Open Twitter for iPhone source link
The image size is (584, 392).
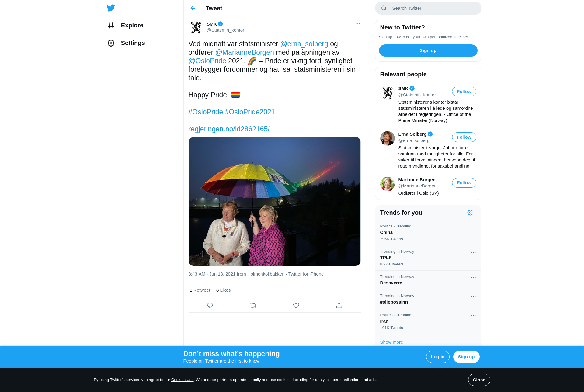(x=306, y=274)
